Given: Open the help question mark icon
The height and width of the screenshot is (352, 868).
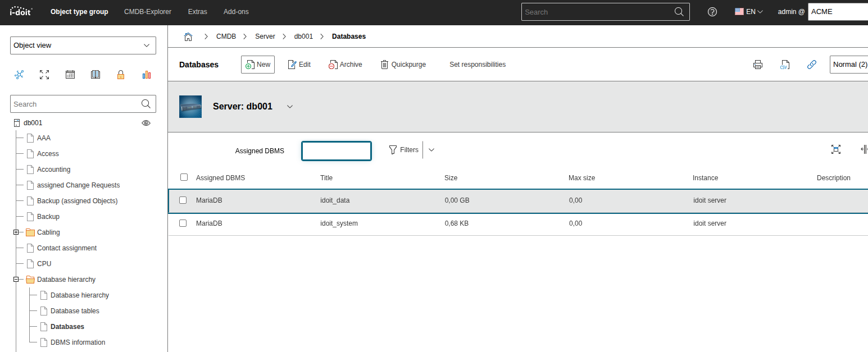Looking at the screenshot, I should 712,12.
